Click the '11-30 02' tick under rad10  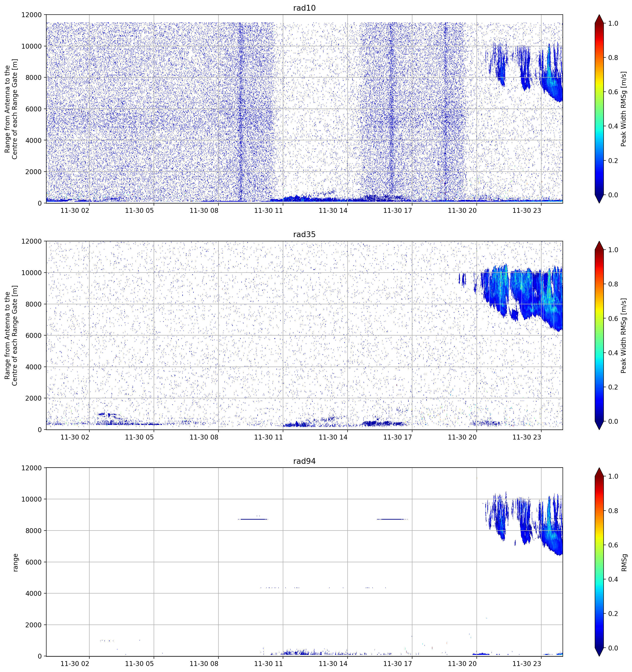[75, 210]
